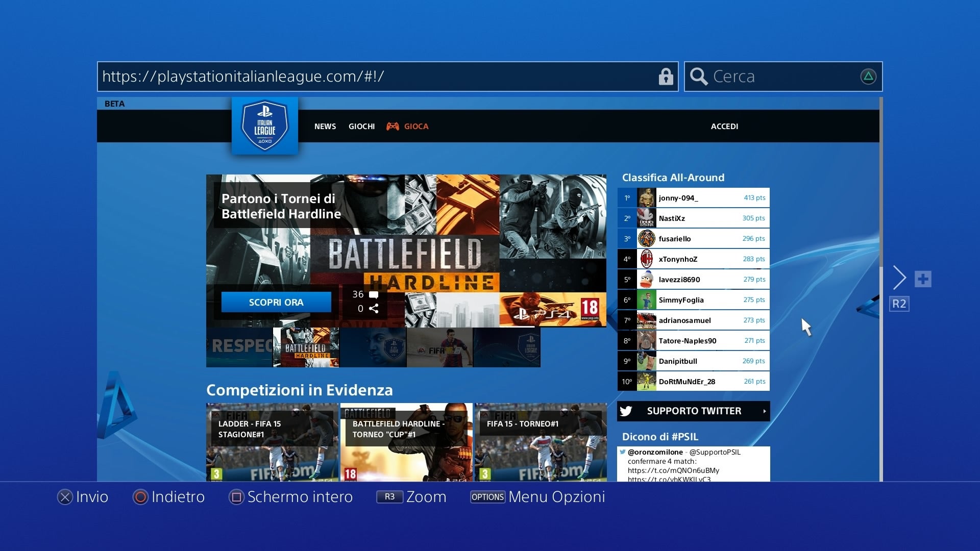Click the cross button icon for Invio
This screenshot has width=980, height=551.
point(65,497)
